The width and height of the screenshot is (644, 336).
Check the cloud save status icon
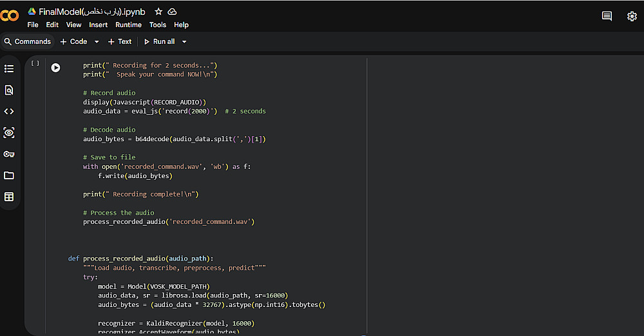(x=172, y=12)
